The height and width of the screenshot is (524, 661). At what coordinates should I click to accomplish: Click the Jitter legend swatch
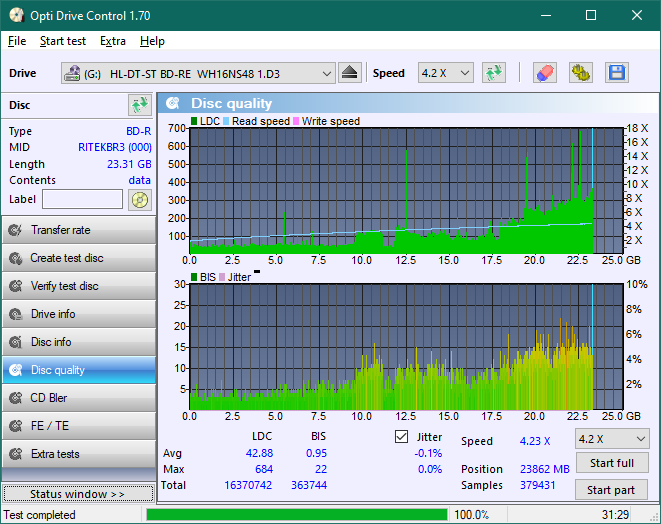click(222, 277)
